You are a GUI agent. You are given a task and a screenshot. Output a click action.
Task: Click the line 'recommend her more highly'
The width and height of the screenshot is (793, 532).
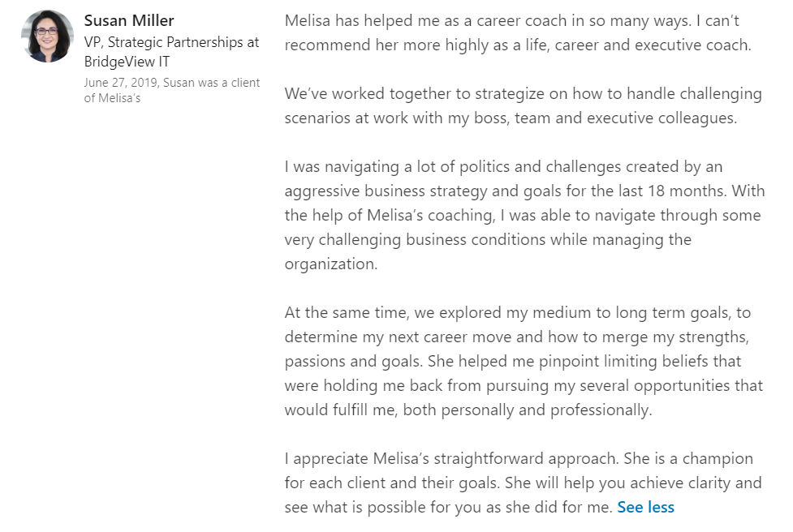click(518, 45)
